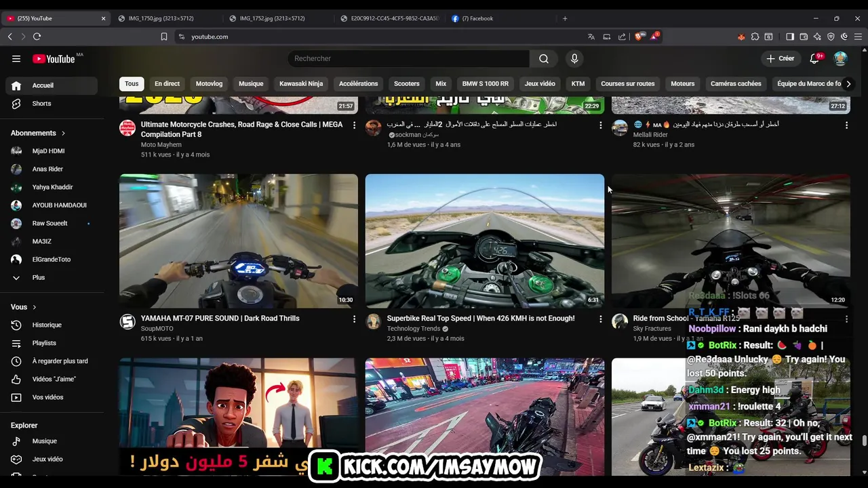Click the share page icon
The height and width of the screenshot is (488, 868).
pyautogui.click(x=622, y=37)
